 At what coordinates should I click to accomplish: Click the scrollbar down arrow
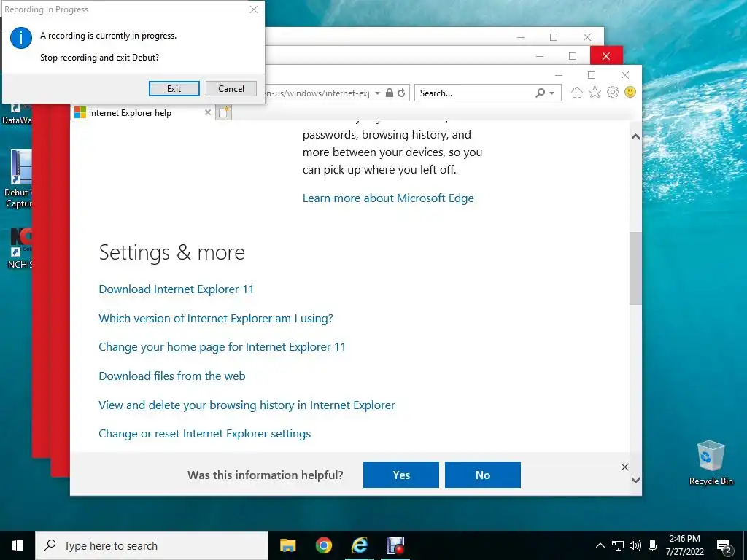(635, 480)
